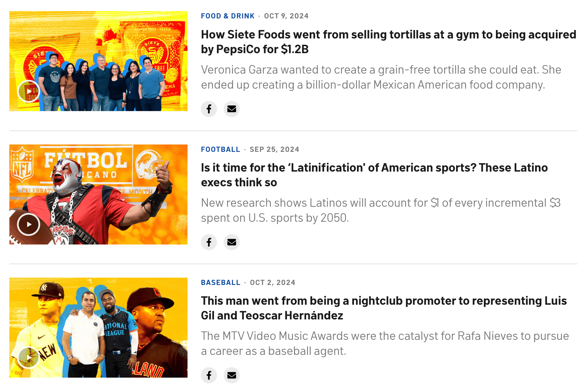Play the Siete Foods video
This screenshot has width=588, height=392.
[x=29, y=91]
